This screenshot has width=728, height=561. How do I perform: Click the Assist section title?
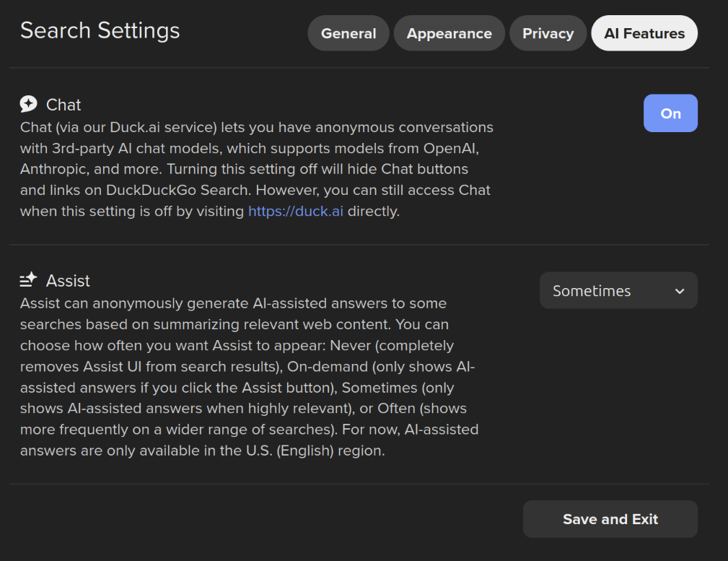pos(68,281)
